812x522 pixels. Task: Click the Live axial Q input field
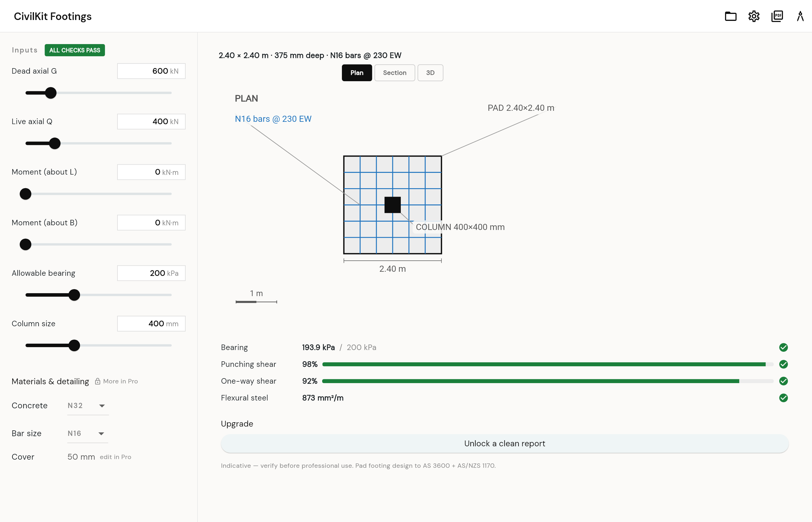click(x=151, y=122)
